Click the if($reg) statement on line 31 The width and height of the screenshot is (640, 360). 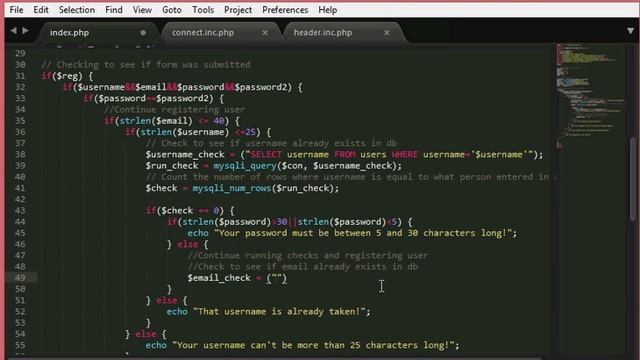click(67, 76)
